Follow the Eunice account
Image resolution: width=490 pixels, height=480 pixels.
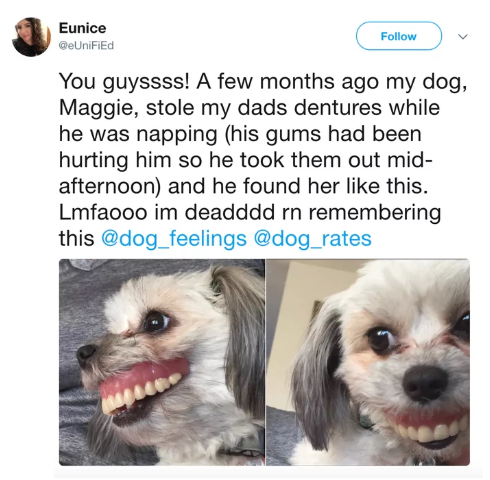(x=399, y=36)
